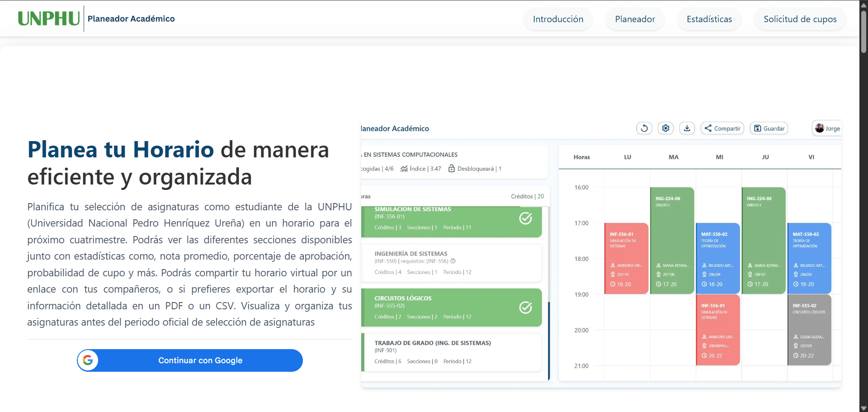Screen dimensions: 868x412
Task: Click the Planea tu Horario heading
Action: click(121, 150)
